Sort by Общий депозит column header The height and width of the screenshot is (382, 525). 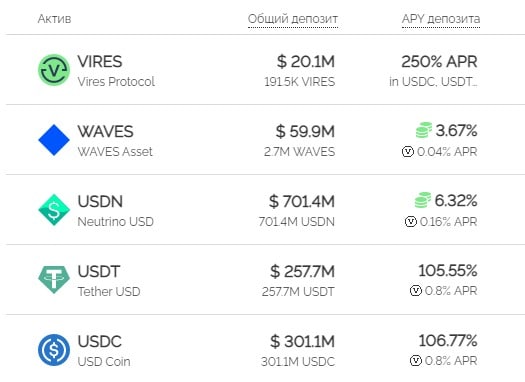point(293,19)
